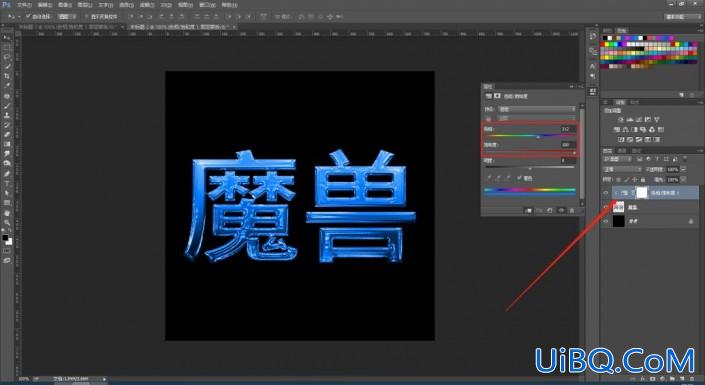Open the Window (窗口) menu
Viewport: 705px width, 385px height.
tap(207, 5)
